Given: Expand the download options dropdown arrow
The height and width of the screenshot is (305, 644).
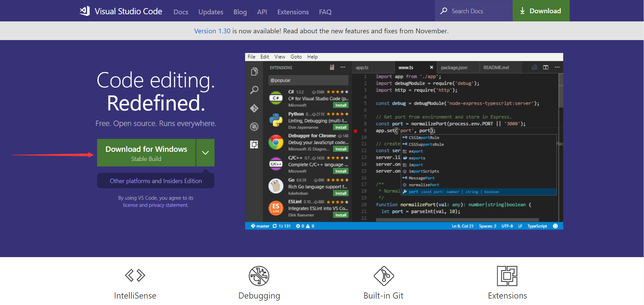Looking at the screenshot, I should click(205, 153).
